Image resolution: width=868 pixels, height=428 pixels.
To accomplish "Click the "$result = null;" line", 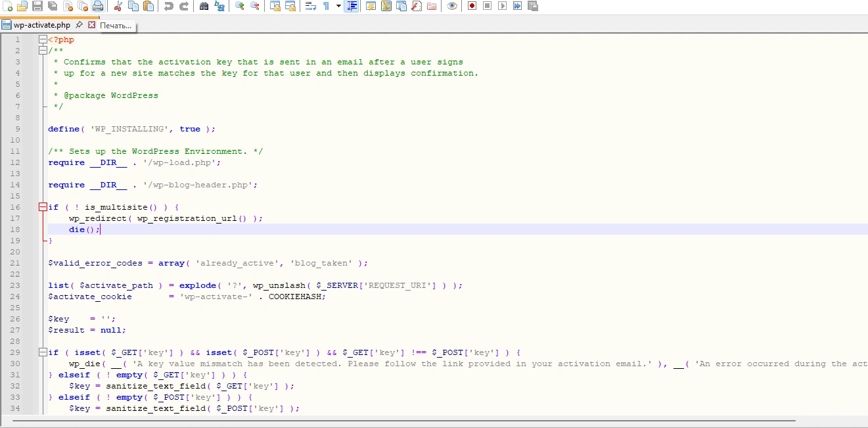I will pyautogui.click(x=87, y=330).
